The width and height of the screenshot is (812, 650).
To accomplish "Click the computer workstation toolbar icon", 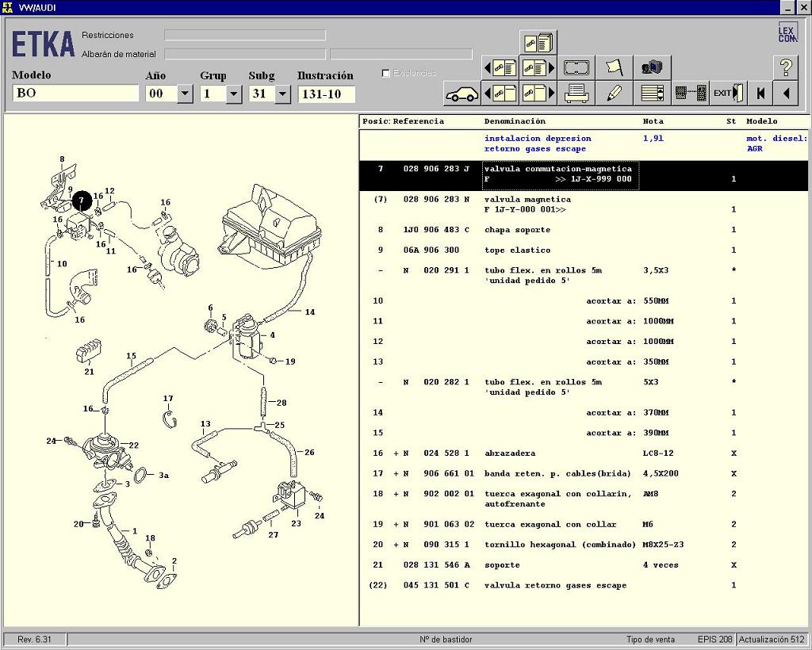I will pyautogui.click(x=652, y=68).
